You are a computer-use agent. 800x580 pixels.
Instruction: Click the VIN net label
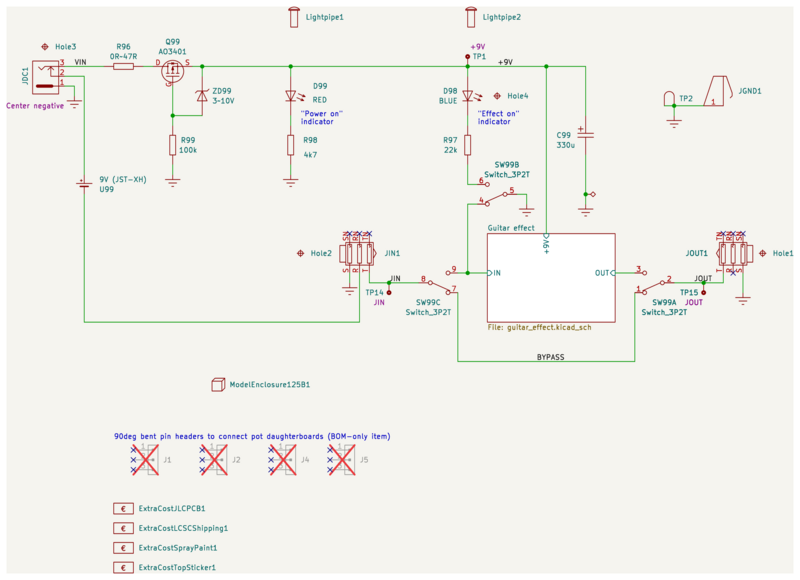[81, 62]
